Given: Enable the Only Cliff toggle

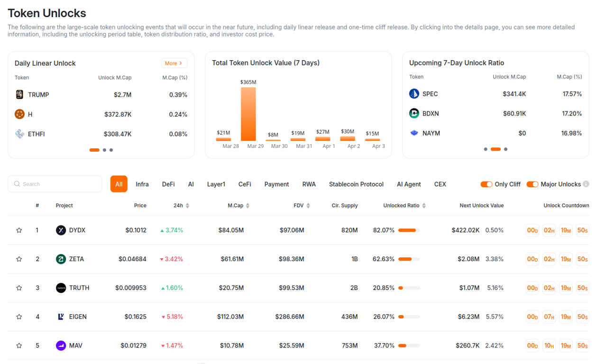Looking at the screenshot, I should [487, 184].
